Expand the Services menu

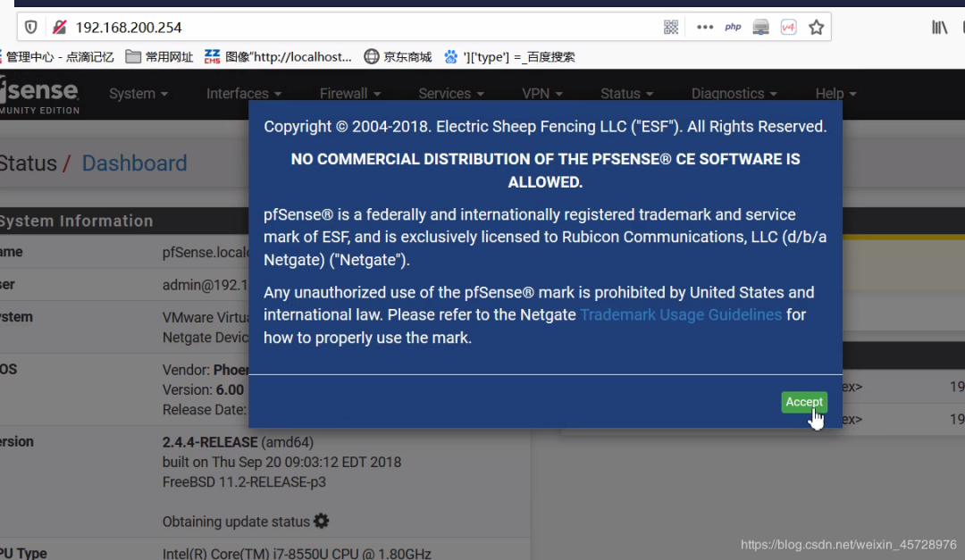coord(451,94)
